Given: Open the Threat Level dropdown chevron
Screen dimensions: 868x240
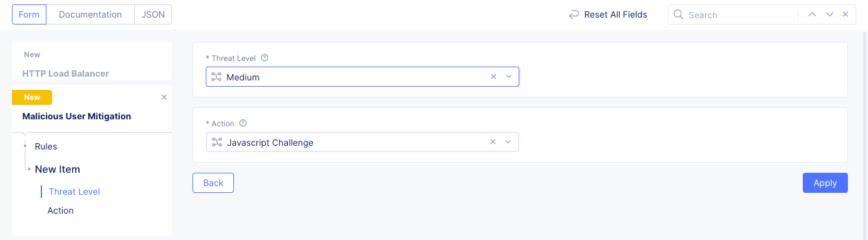Looking at the screenshot, I should pos(509,77).
